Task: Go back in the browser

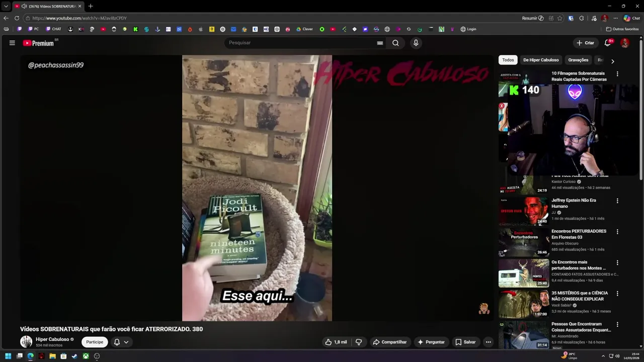Action: (6, 18)
